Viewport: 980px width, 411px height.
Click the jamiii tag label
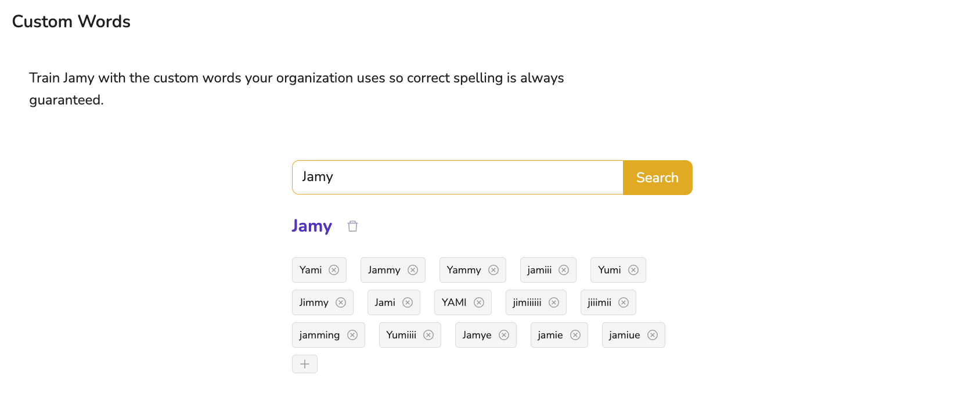539,270
